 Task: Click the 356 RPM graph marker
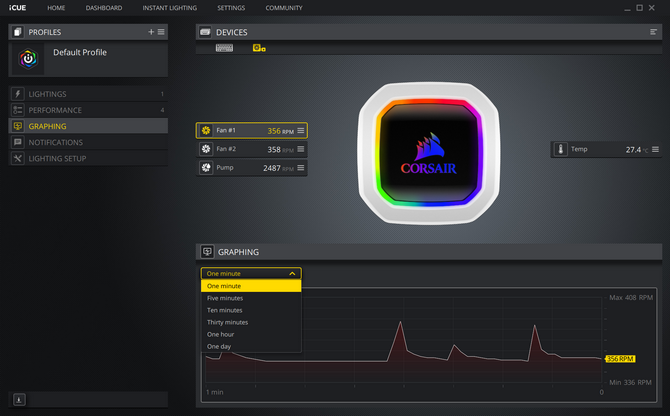pyautogui.click(x=620, y=359)
